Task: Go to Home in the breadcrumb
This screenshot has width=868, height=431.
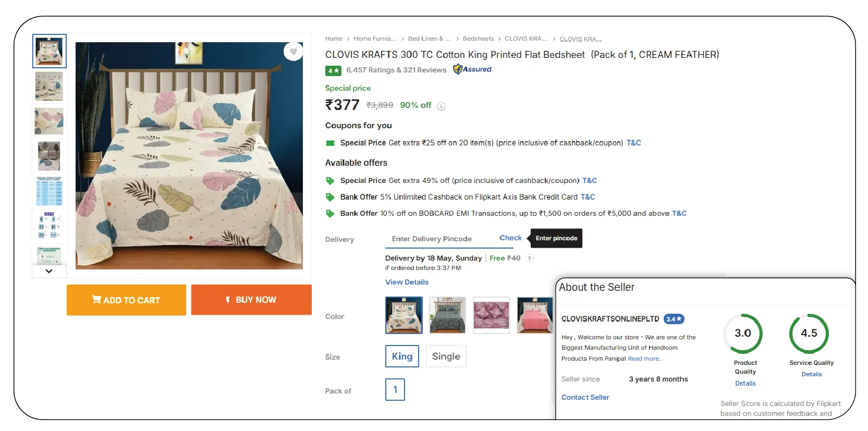Action: (334, 39)
